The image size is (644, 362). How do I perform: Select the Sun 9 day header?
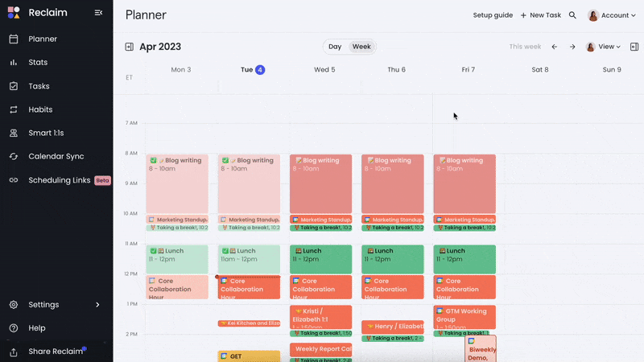click(612, 70)
